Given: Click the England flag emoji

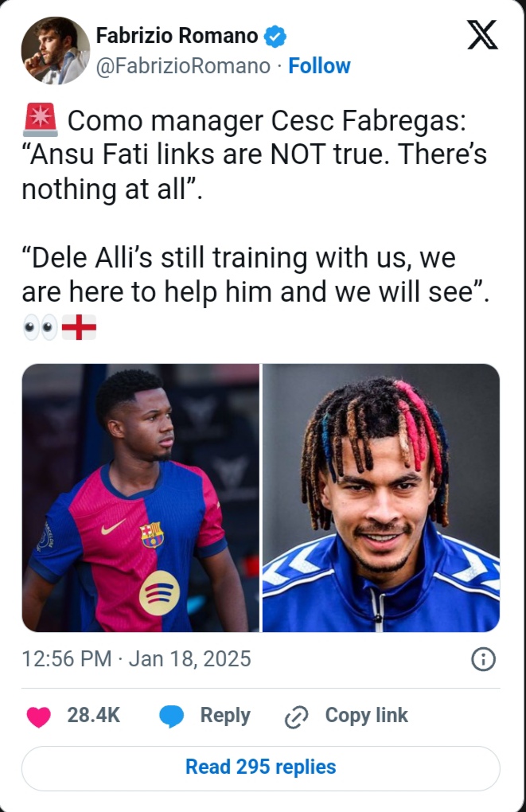Looking at the screenshot, I should pos(80,327).
